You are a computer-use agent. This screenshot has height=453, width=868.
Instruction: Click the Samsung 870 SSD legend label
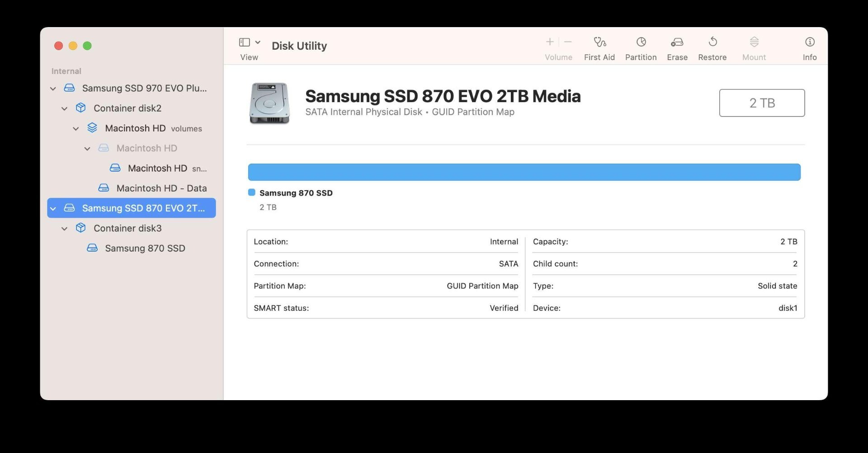(x=296, y=193)
